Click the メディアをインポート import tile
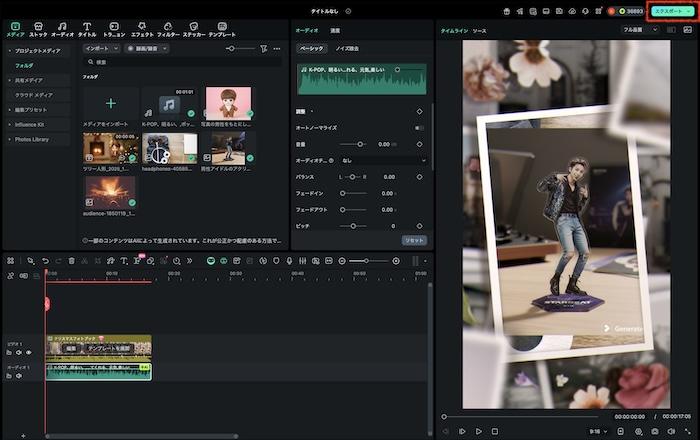Screen dimensions: 700x440 point(110,103)
